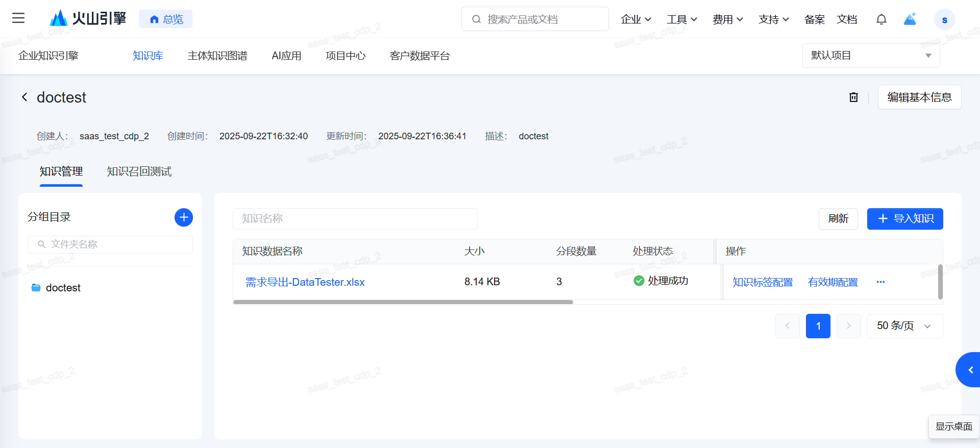Expand the 企业 menu in top bar
The width and height of the screenshot is (980, 448).
635,19
